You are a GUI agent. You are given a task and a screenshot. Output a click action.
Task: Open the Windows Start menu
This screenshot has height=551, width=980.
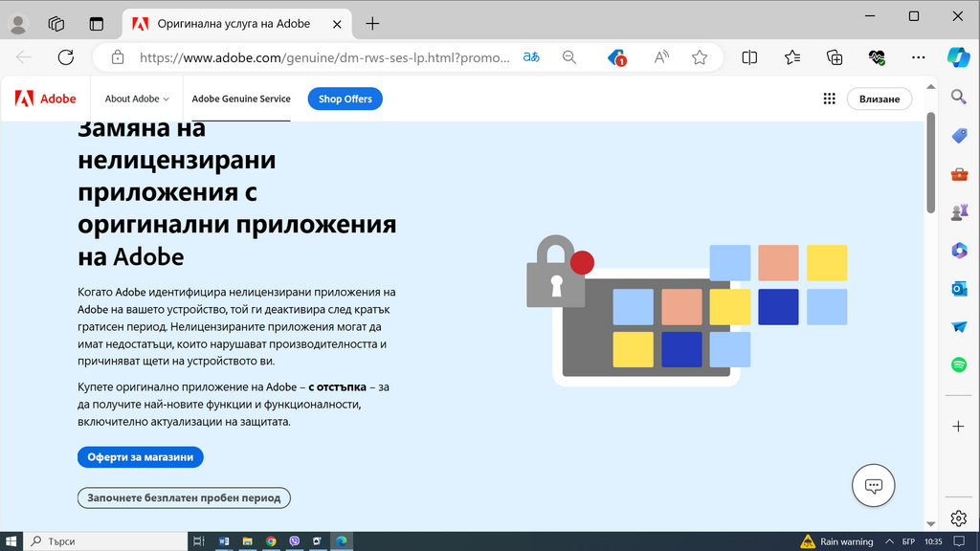coord(11,541)
